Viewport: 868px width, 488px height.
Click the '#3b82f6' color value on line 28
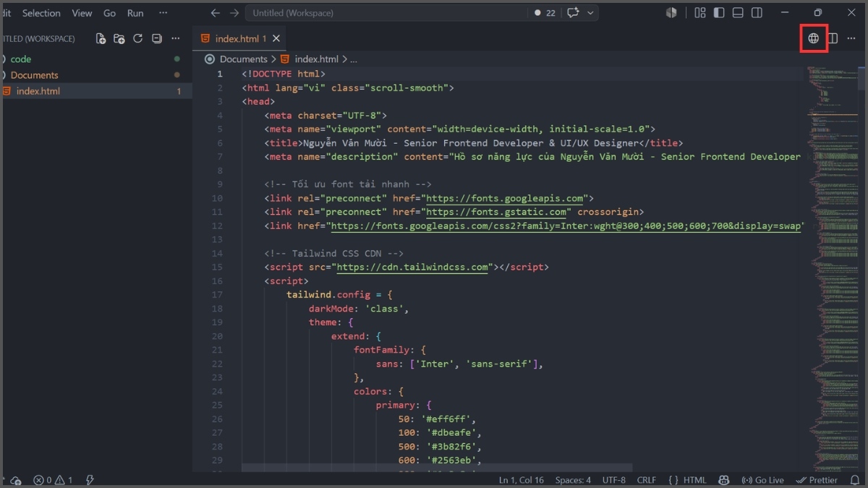tap(451, 447)
